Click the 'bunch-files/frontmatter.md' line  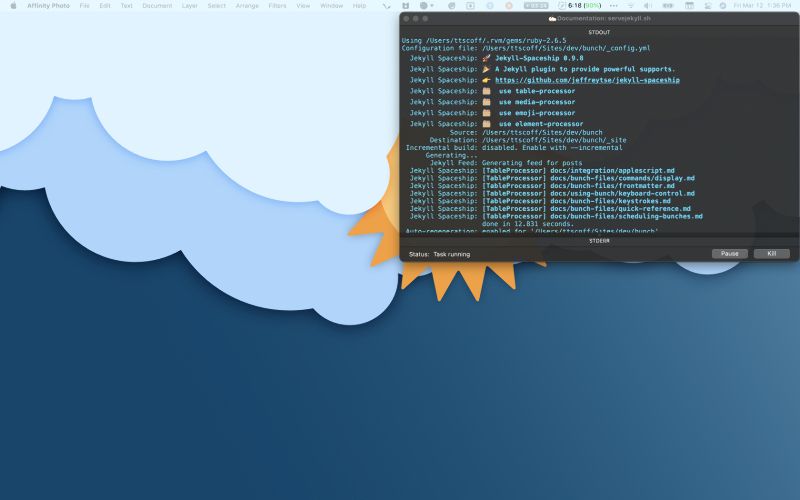pos(542,186)
